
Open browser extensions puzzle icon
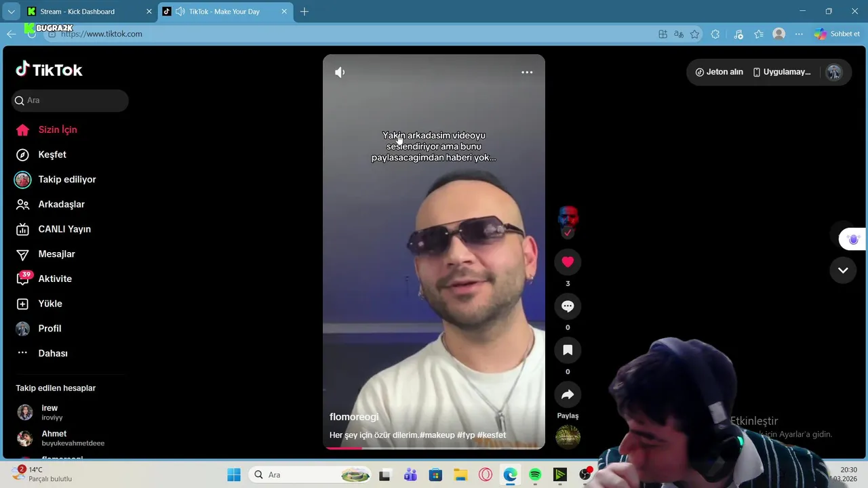point(715,34)
